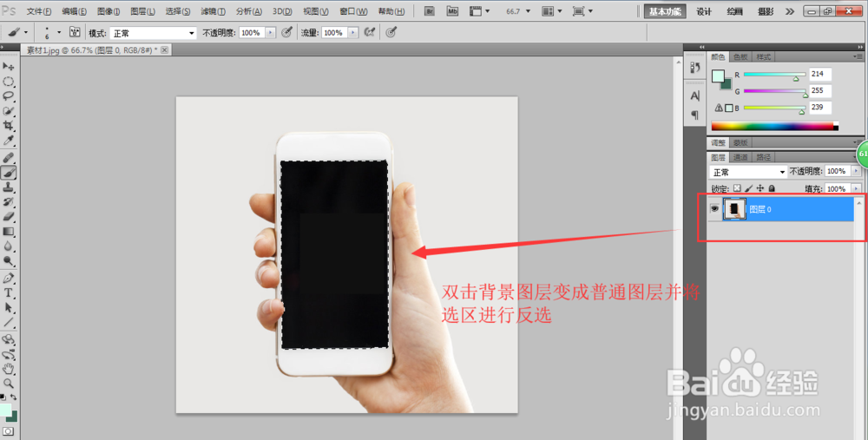Switch to the 路径 tab
Image resolution: width=868 pixels, height=440 pixels.
763,157
